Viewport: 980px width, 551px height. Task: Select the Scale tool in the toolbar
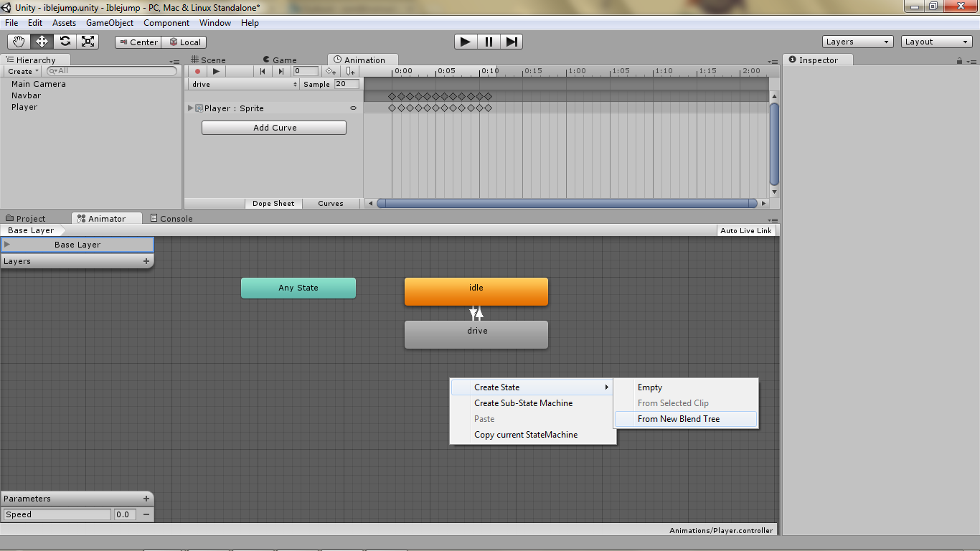tap(88, 42)
